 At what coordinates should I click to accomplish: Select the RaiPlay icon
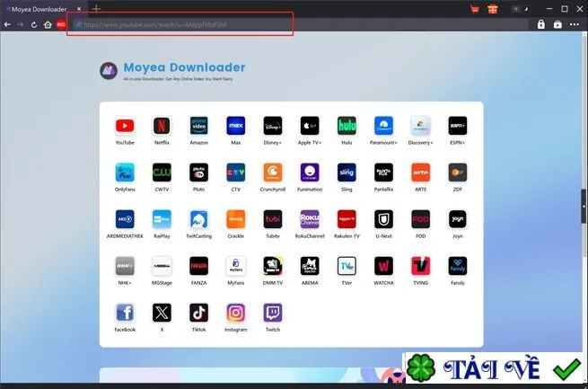pos(162,219)
